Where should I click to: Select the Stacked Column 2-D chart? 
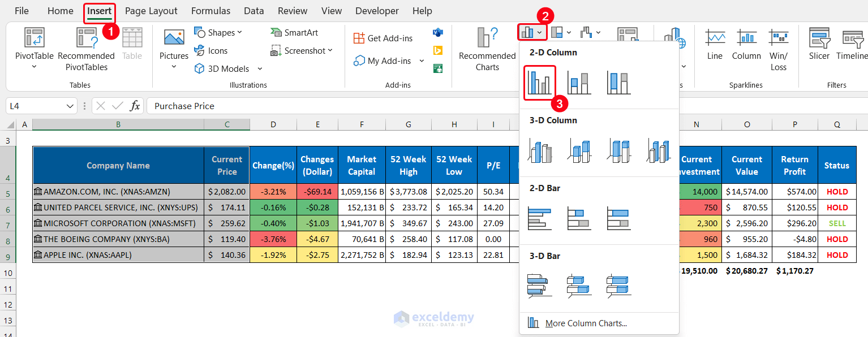coord(579,83)
